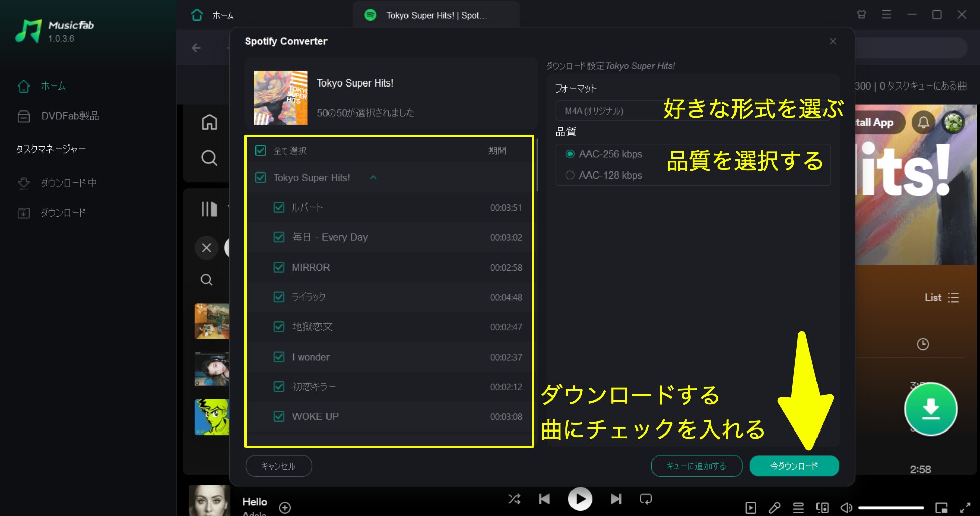Click the Hello song title
The width and height of the screenshot is (980, 516).
255,502
